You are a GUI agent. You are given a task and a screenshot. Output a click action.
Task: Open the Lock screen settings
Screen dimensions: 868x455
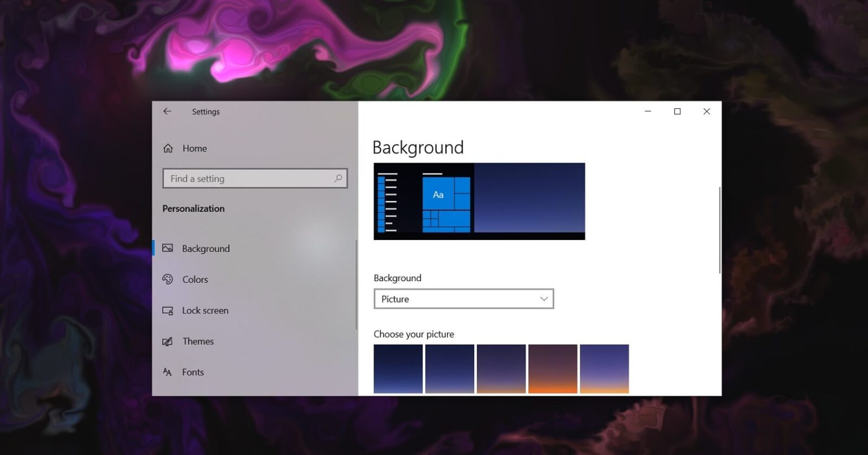point(205,310)
